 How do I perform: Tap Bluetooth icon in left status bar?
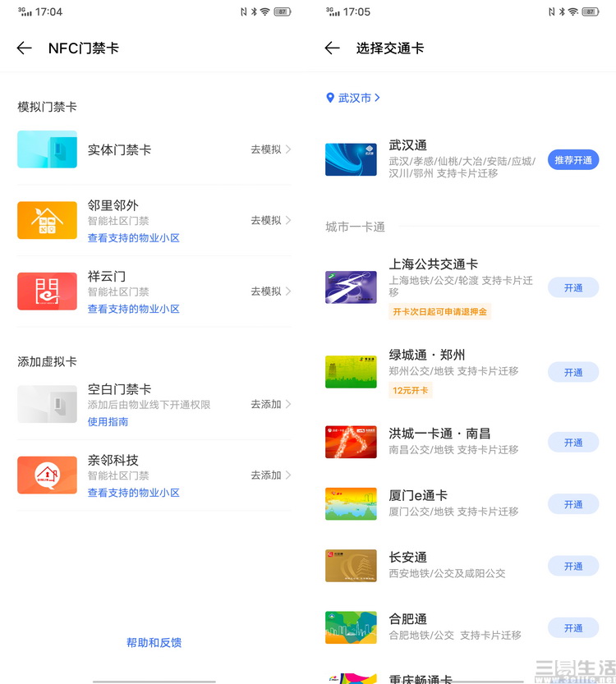(x=254, y=11)
